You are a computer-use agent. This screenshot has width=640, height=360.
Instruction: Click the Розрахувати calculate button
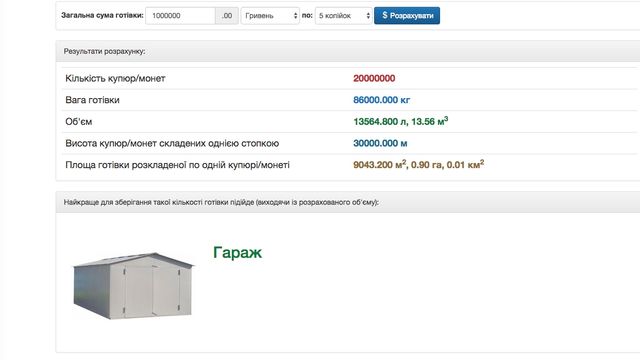407,16
